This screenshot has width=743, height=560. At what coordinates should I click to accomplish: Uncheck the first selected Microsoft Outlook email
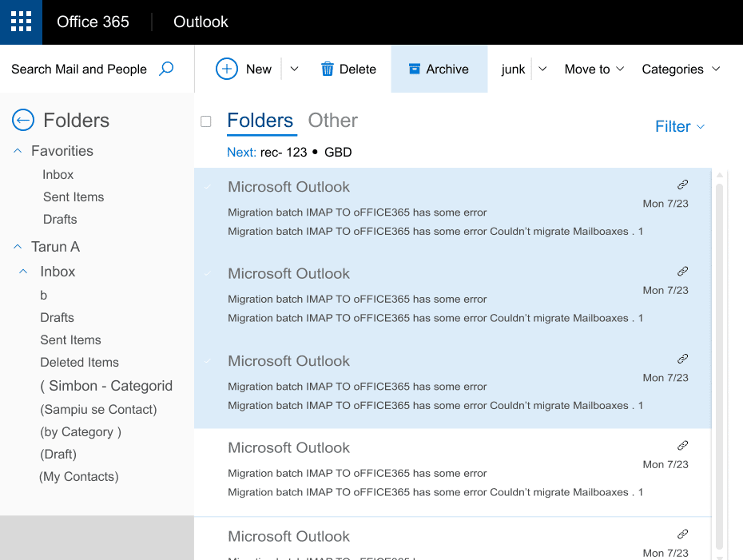(209, 186)
